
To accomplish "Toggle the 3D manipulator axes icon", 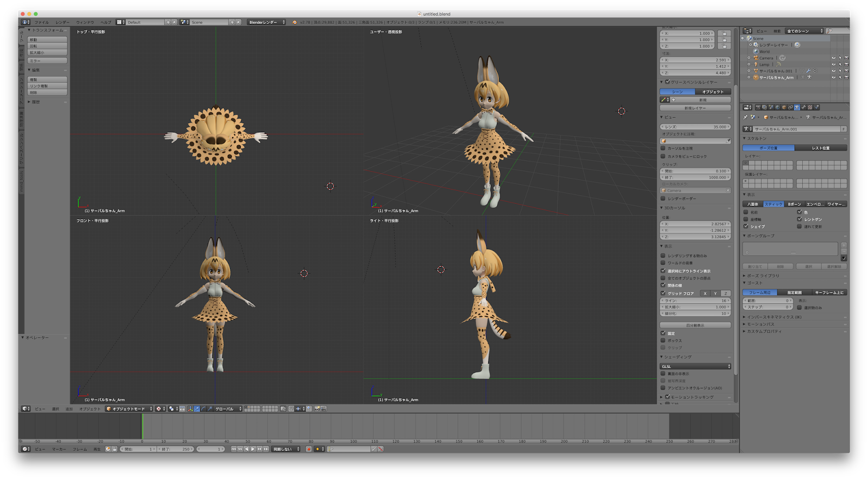I will click(190, 409).
